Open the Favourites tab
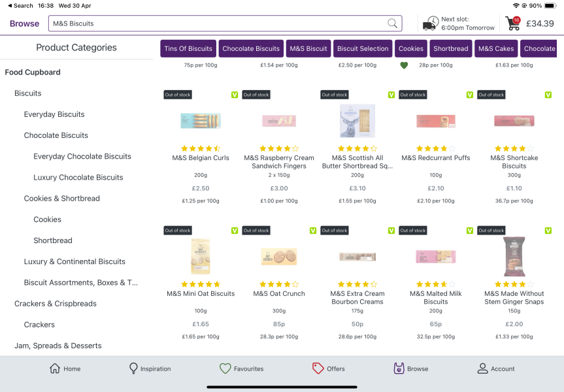This screenshot has height=392, width=564. pyautogui.click(x=241, y=368)
